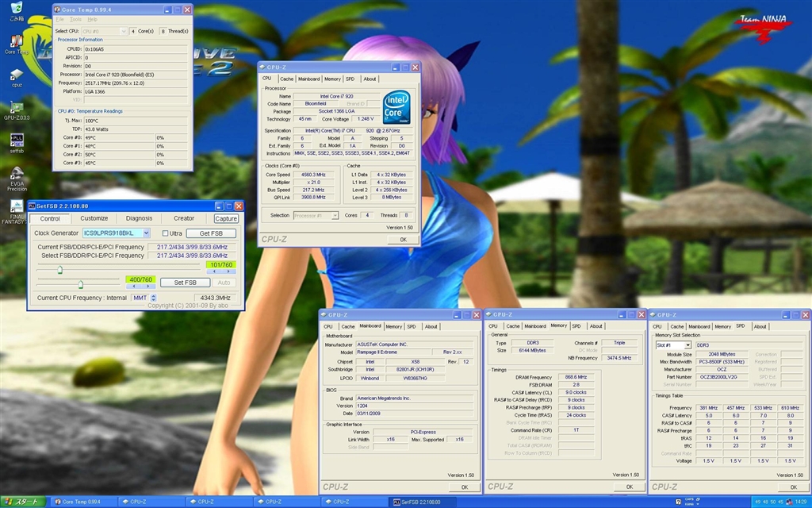Screen dimensions: 812x508
Task: Click title bar icon of CPU-Z processor window
Action: click(262, 67)
